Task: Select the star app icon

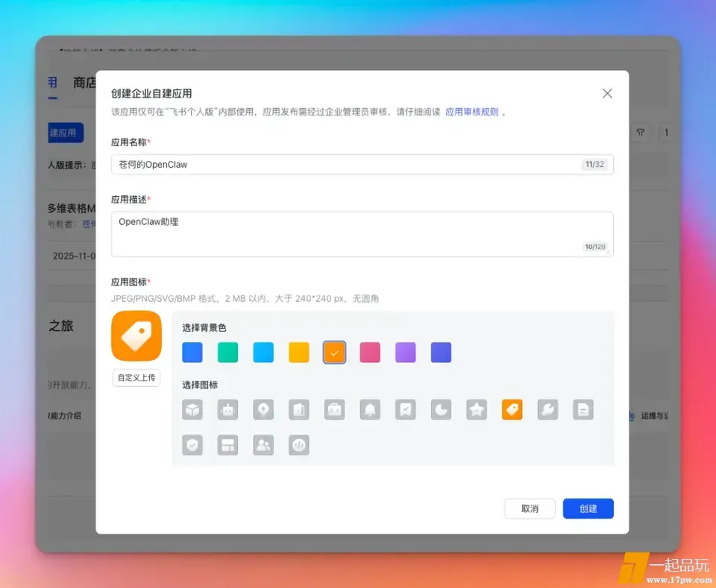Action: (x=477, y=409)
